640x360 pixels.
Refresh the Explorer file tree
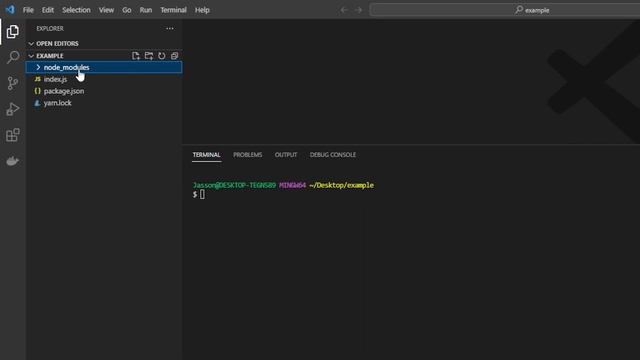coord(162,56)
